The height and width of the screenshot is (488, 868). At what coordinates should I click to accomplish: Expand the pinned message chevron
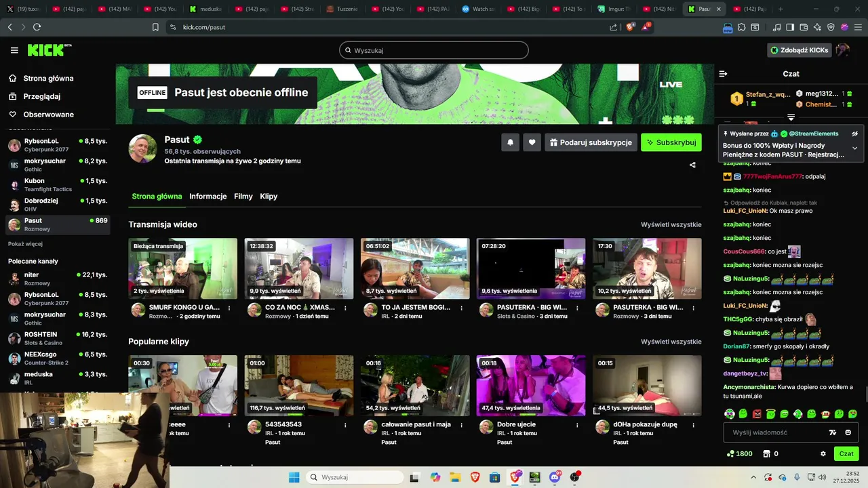[855, 148]
